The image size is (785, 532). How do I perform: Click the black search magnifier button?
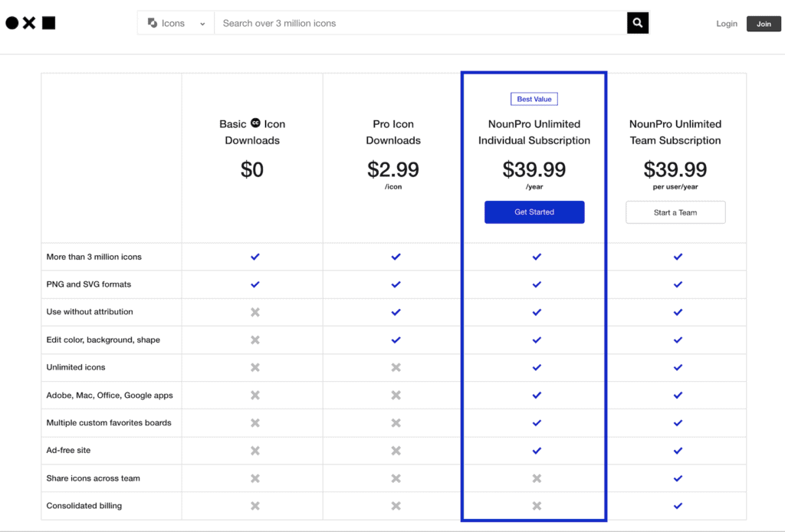click(638, 23)
